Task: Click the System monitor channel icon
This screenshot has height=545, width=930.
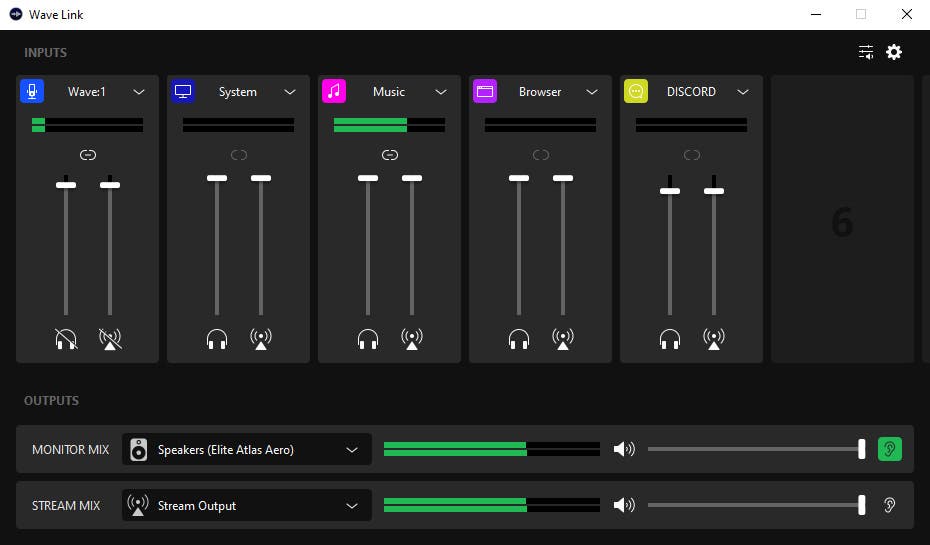Action: point(183,91)
